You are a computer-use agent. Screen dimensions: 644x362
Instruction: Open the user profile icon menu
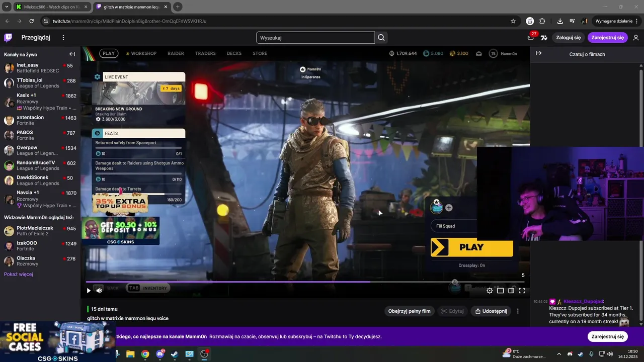[636, 38]
